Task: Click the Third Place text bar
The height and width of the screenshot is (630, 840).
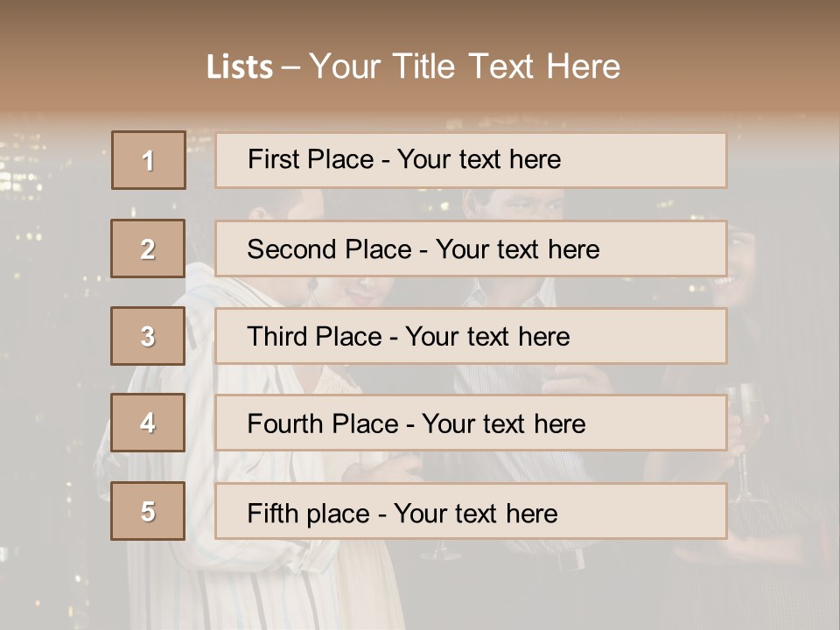Action: (471, 336)
